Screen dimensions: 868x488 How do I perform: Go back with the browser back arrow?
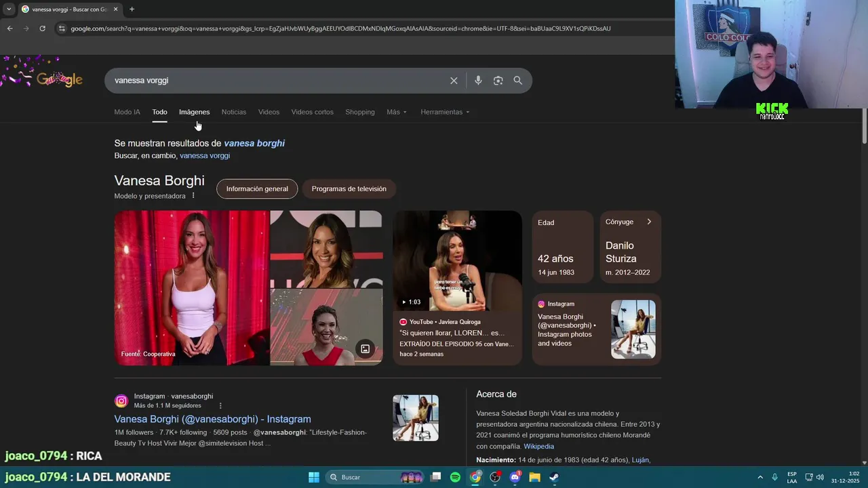(x=9, y=28)
